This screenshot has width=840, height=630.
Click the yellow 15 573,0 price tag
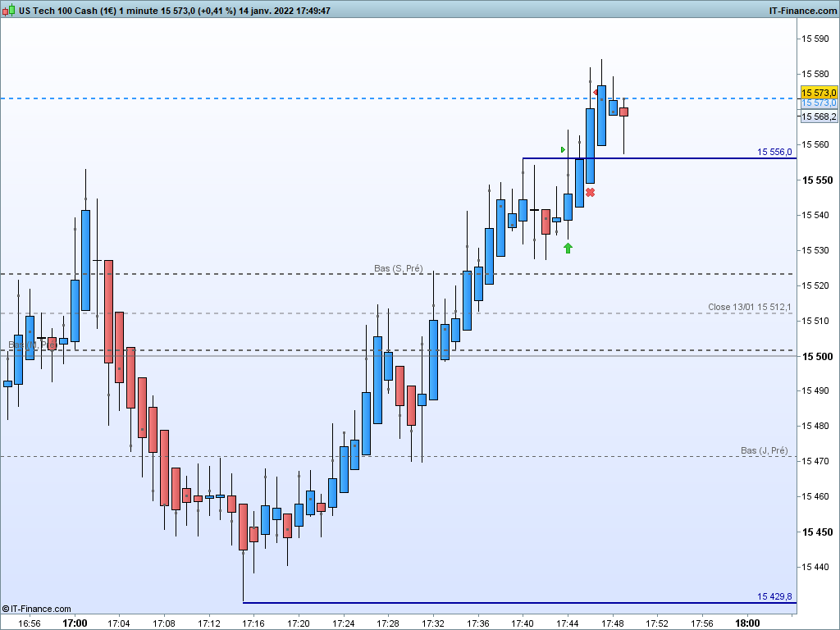819,93
